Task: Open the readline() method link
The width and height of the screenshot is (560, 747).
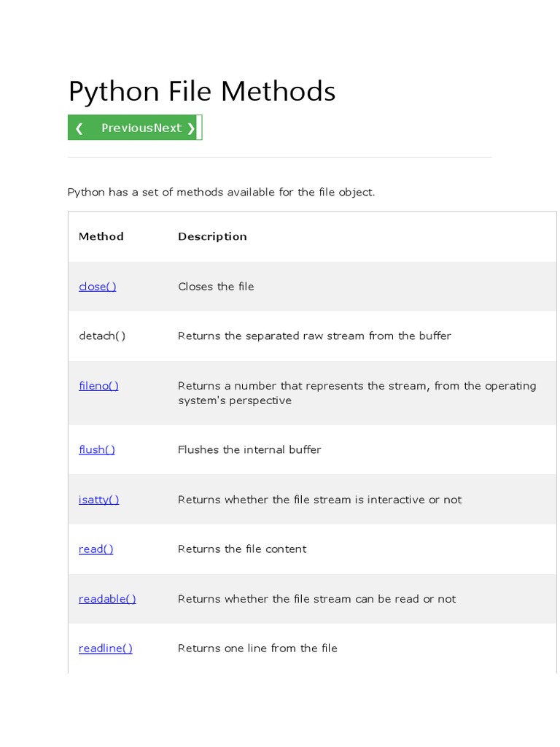Action: coord(105,649)
